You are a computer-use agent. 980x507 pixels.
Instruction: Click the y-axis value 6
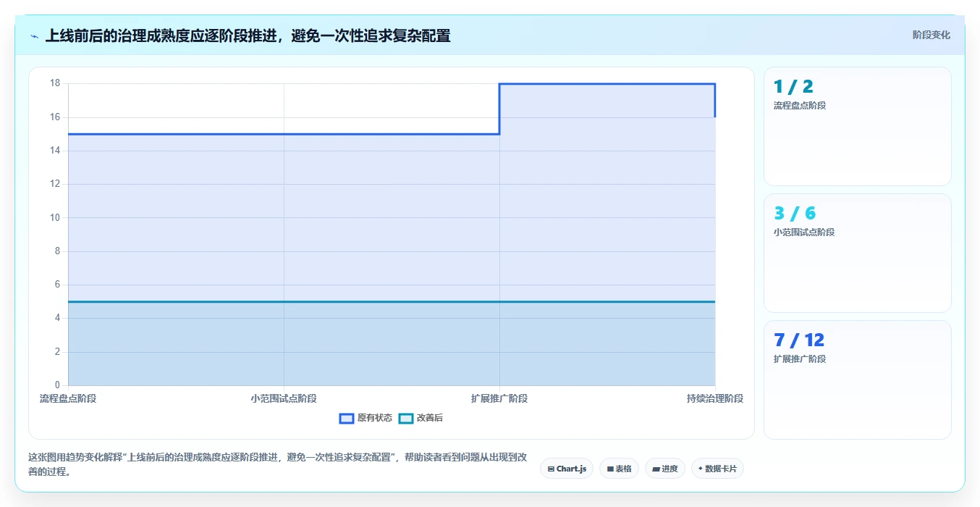coord(58,285)
